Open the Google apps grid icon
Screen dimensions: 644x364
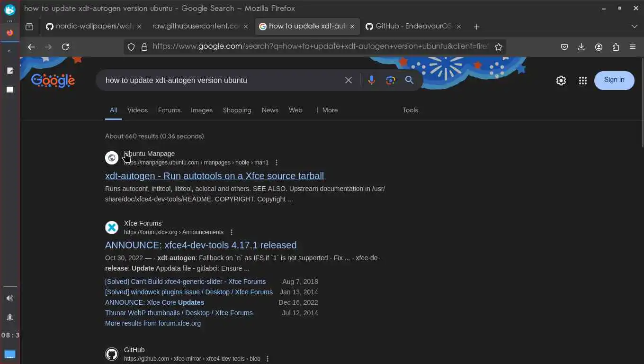583,81
